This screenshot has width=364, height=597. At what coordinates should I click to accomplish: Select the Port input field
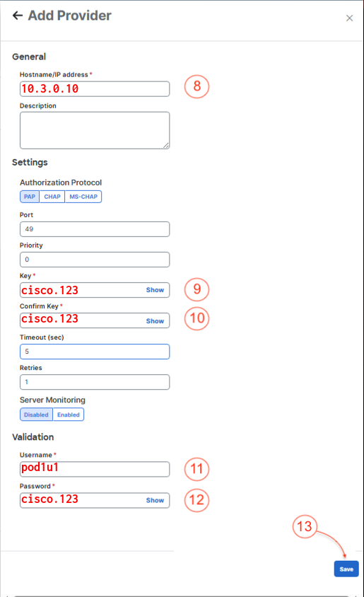click(95, 229)
